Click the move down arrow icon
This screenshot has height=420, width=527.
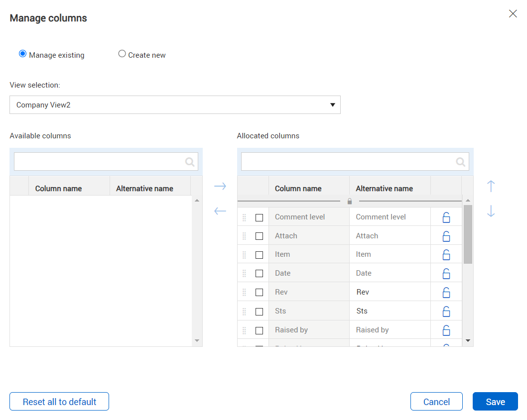coord(491,211)
